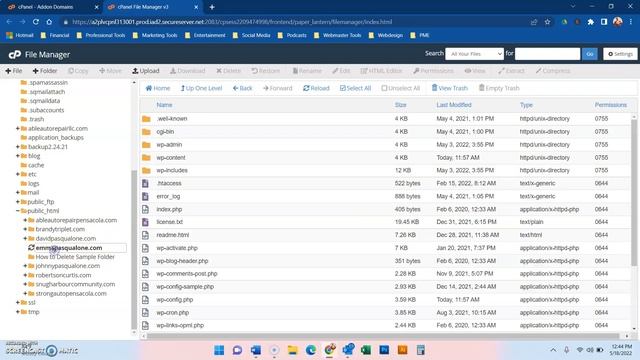The image size is (640, 360).
Task: Open the Financial bookmarks folder
Action: [55, 35]
